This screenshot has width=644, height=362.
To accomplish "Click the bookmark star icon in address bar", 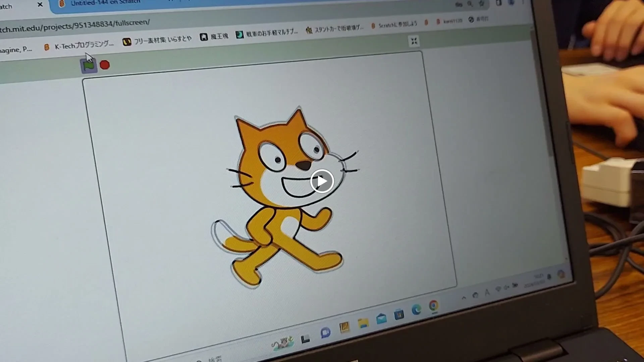I will [482, 4].
